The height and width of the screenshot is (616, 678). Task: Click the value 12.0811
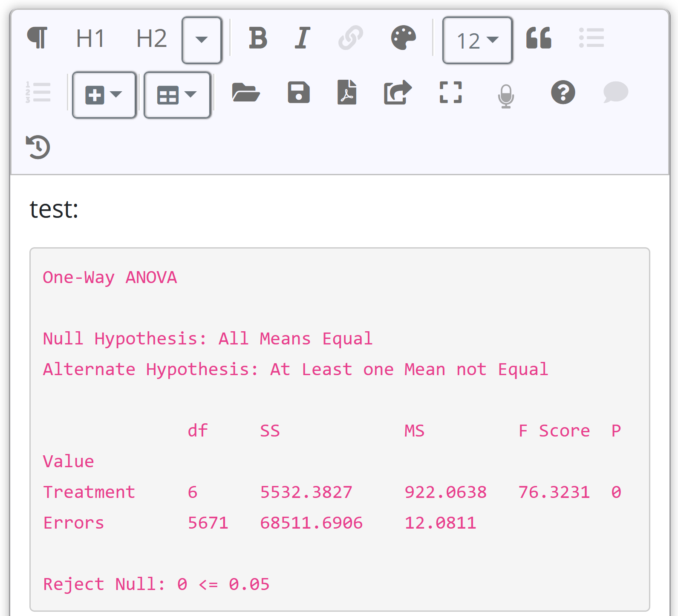(x=441, y=523)
